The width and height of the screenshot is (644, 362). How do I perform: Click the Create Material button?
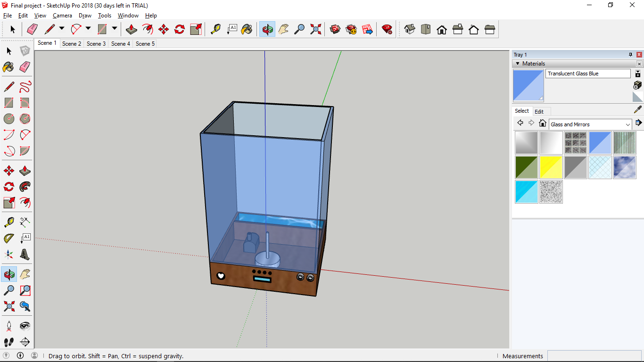(x=637, y=85)
